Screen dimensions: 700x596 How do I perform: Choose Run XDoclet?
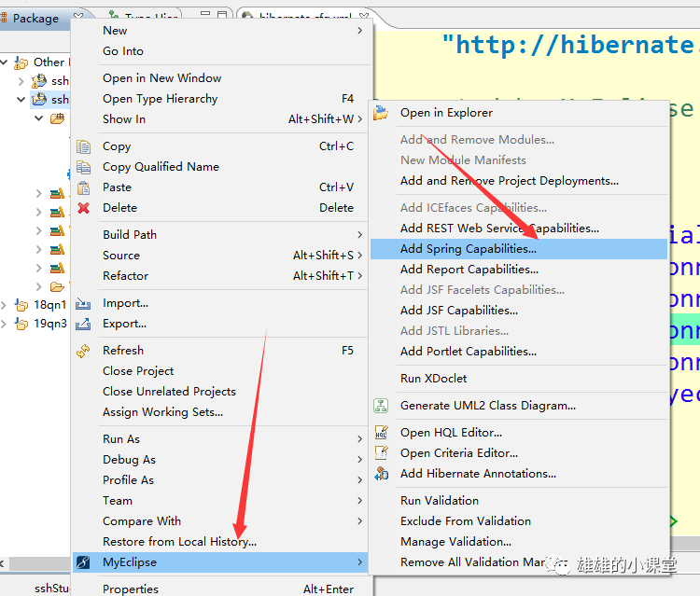click(x=519, y=379)
